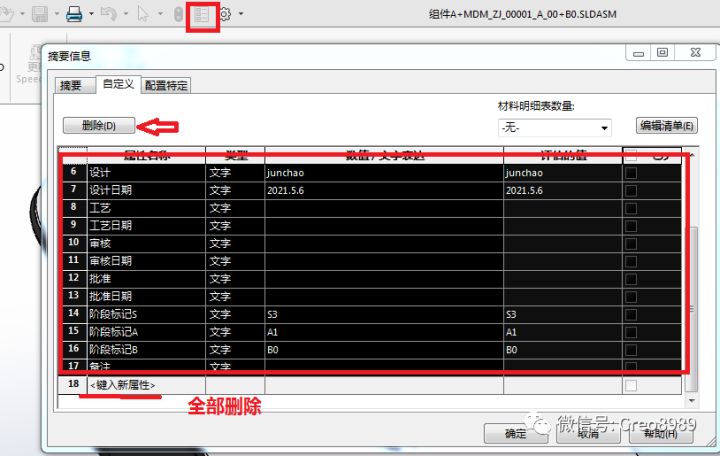Confirm with the 确定 button

(x=516, y=433)
